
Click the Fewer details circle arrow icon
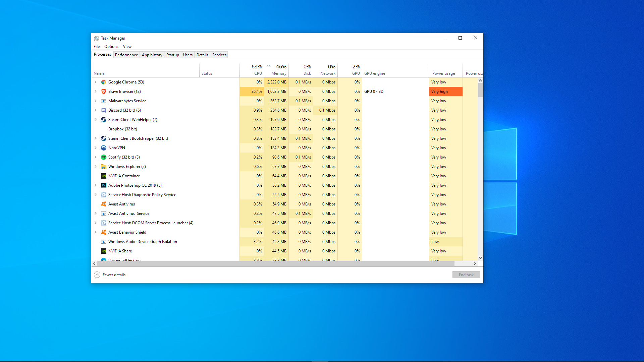click(97, 275)
